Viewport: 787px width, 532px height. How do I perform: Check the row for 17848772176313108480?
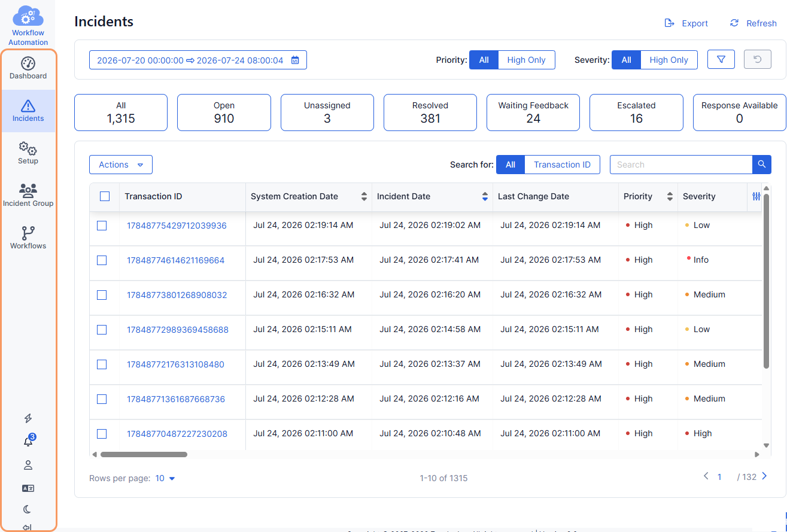pos(102,364)
